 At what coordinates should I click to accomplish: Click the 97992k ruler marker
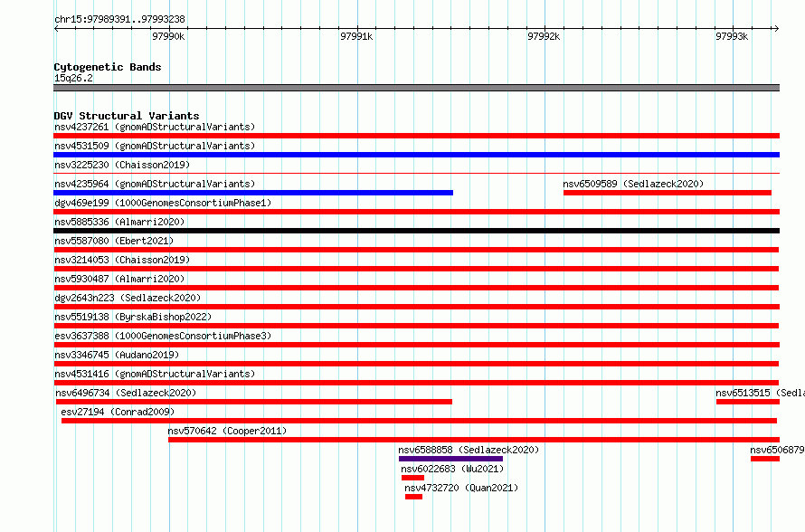[544, 36]
